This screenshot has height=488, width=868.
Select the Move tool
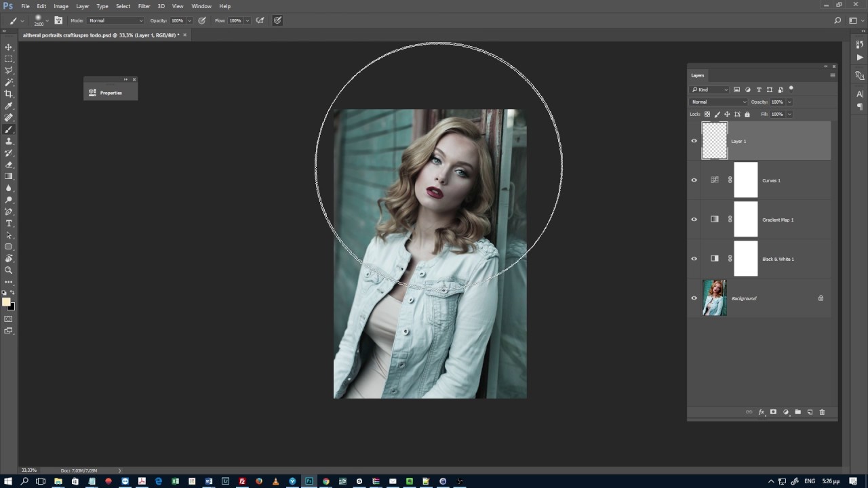[x=9, y=47]
